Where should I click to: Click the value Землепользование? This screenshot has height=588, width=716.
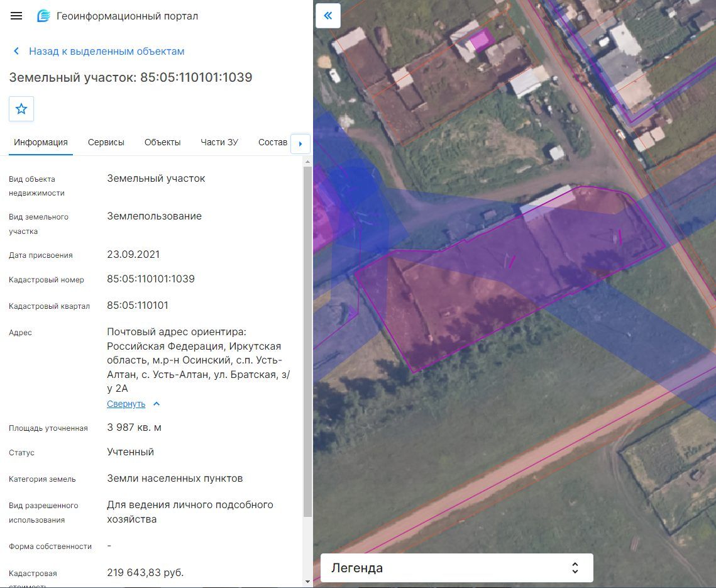(155, 216)
